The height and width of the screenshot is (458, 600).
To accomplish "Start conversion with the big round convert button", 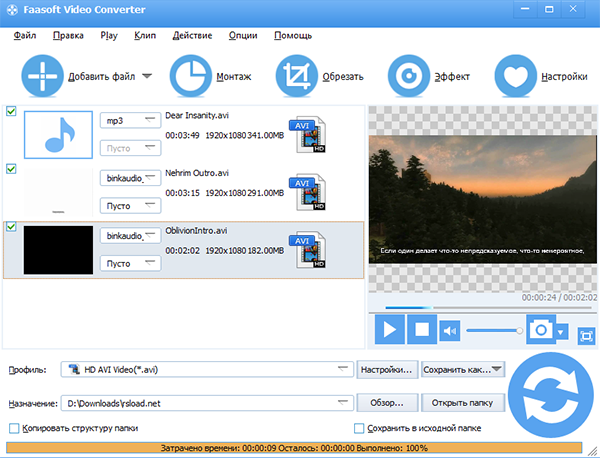I will 551,395.
